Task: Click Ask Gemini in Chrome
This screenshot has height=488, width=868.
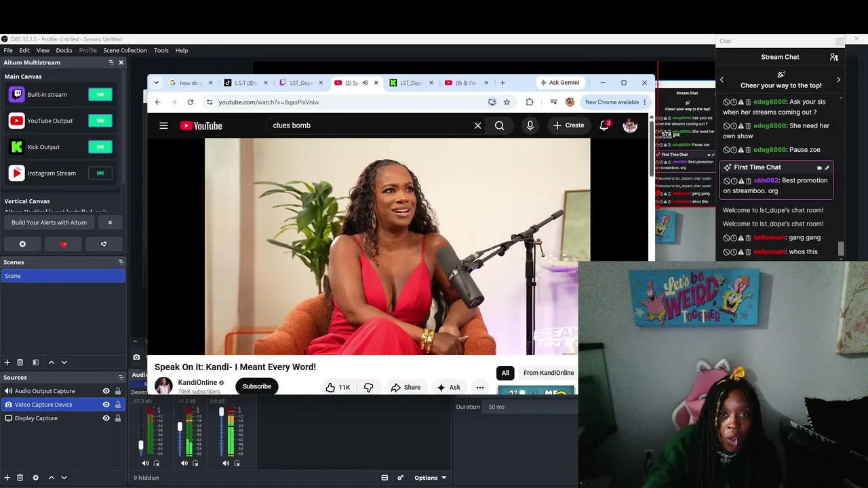Action: 560,83
